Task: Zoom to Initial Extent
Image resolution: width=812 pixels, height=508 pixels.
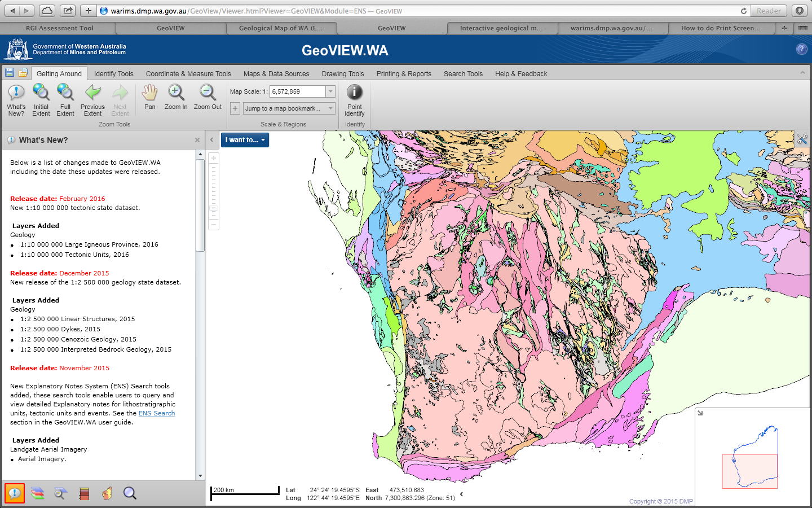Action: click(41, 100)
